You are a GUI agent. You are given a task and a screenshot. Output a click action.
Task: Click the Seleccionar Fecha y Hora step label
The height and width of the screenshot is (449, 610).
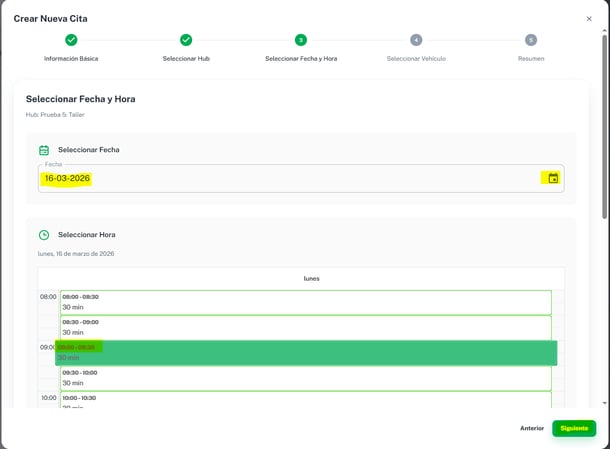(x=301, y=59)
